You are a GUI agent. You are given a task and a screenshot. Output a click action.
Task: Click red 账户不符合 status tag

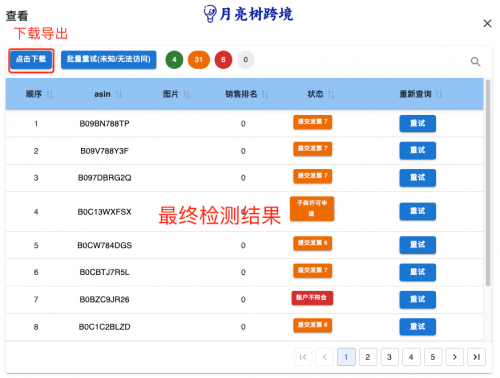(312, 298)
